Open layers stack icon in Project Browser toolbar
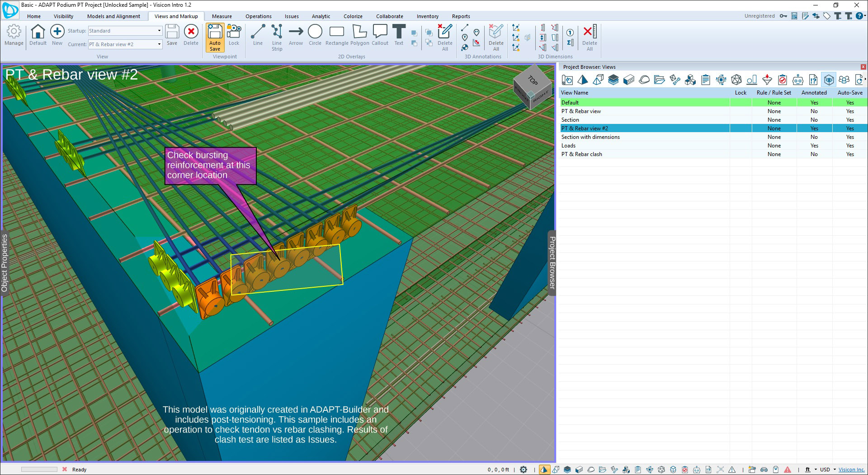 (x=613, y=80)
